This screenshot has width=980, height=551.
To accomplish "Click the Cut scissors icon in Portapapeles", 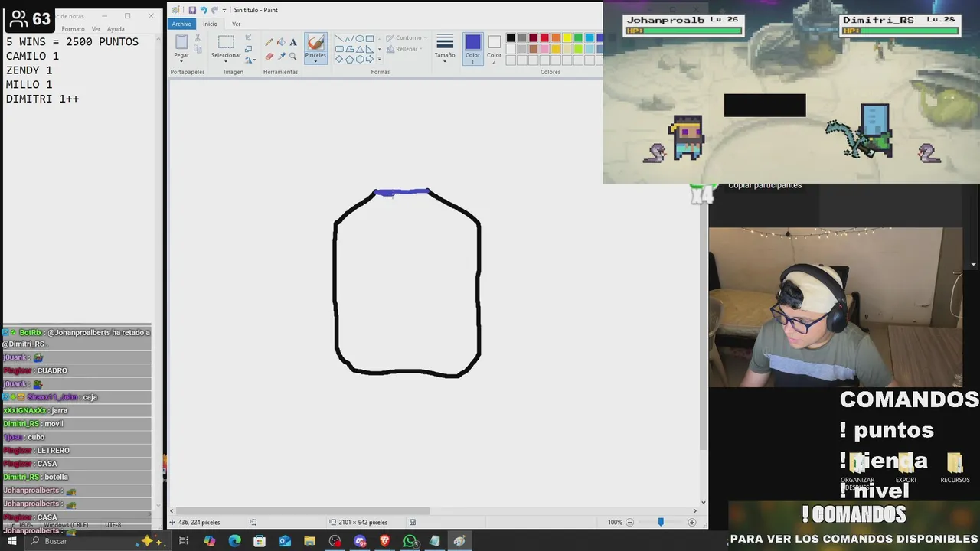I will click(198, 37).
